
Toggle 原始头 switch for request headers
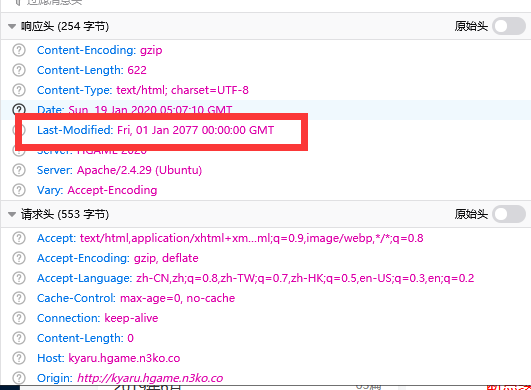(509, 214)
